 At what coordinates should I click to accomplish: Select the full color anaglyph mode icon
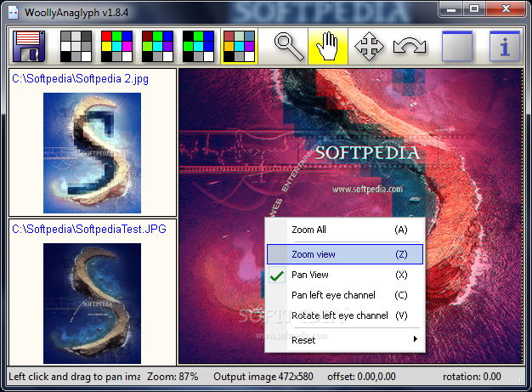pyautogui.click(x=116, y=46)
